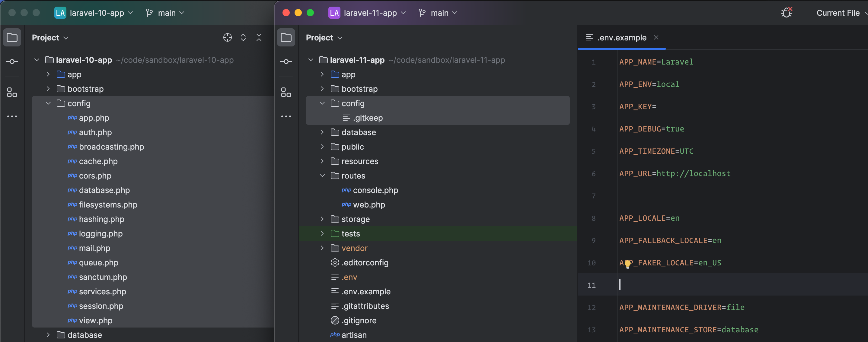Click Expand/Collapse all icon in laravel-10 Project panel

(243, 37)
